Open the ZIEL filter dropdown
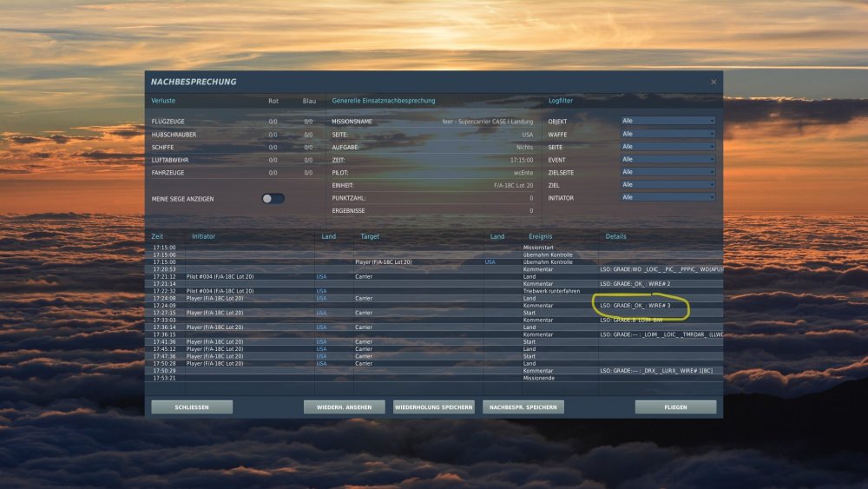Screen dimensions: 868x489 point(667,185)
